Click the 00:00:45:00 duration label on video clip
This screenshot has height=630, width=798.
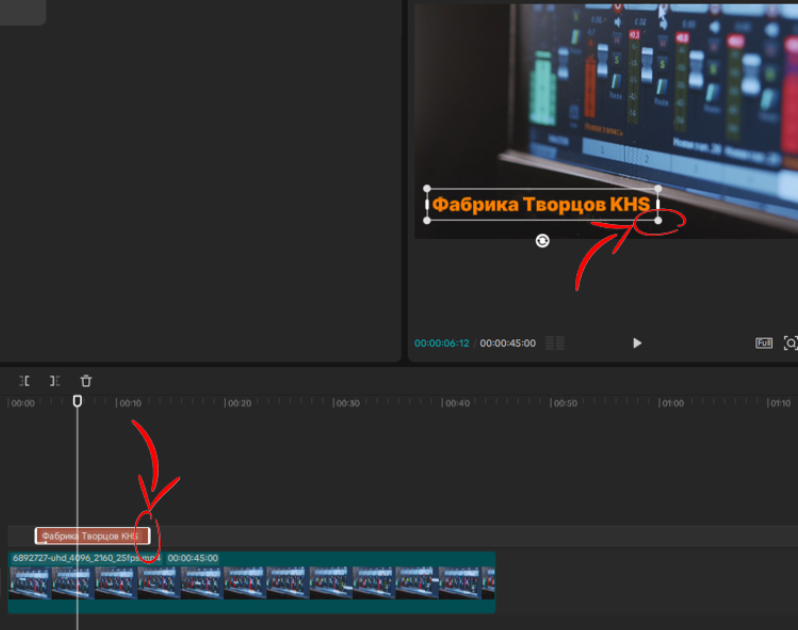(193, 558)
